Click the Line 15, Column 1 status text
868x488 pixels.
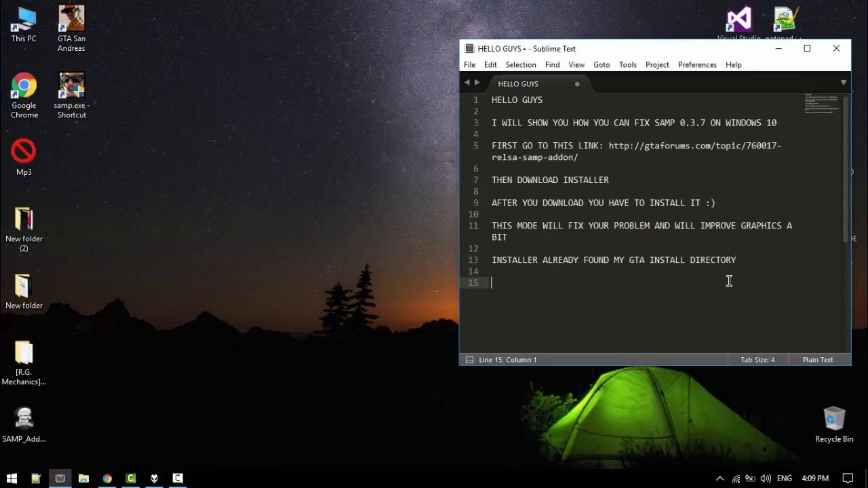coord(507,359)
